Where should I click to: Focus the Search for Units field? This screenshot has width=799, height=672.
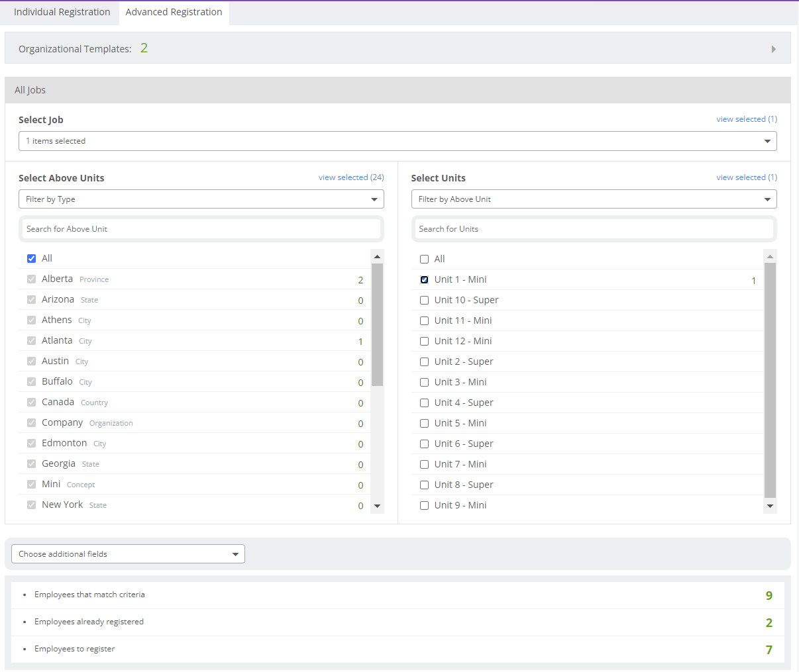point(594,229)
